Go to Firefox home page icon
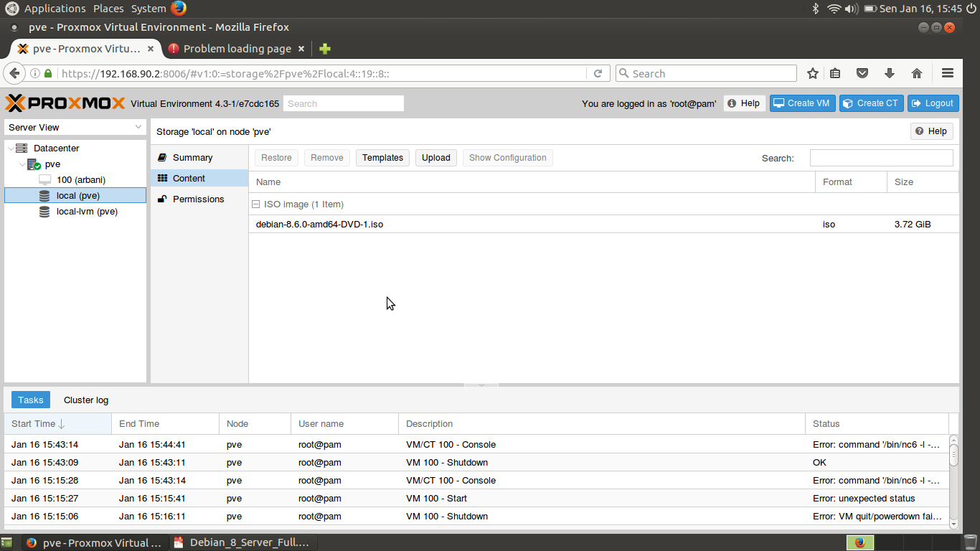The image size is (980, 551). [x=917, y=73]
